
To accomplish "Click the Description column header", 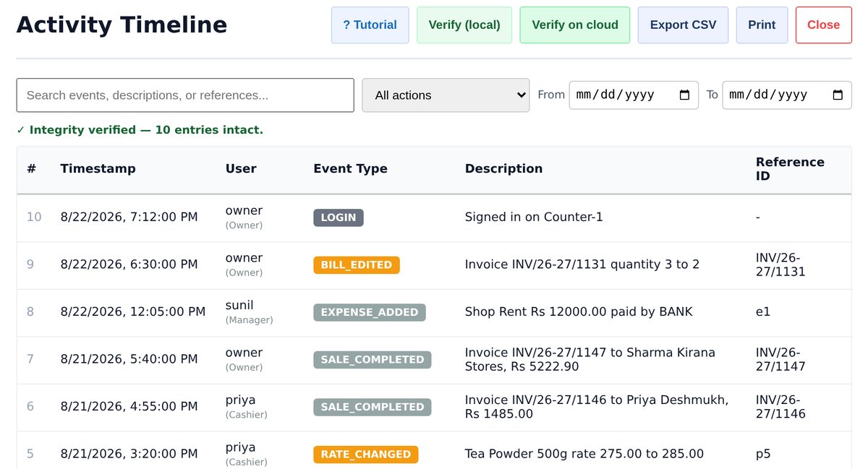I will pyautogui.click(x=503, y=168).
